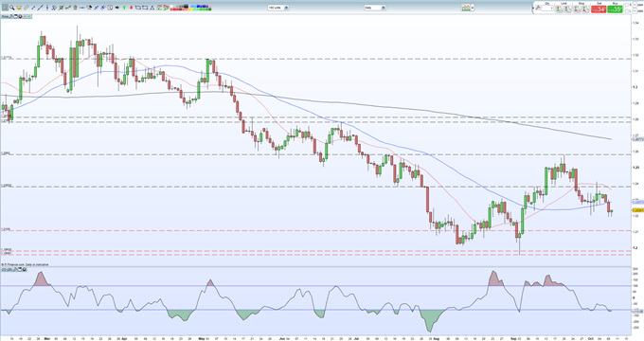This screenshot has height=341, width=644.
Task: Tick the upper checkbox beside Buy button
Action: click(x=626, y=5)
